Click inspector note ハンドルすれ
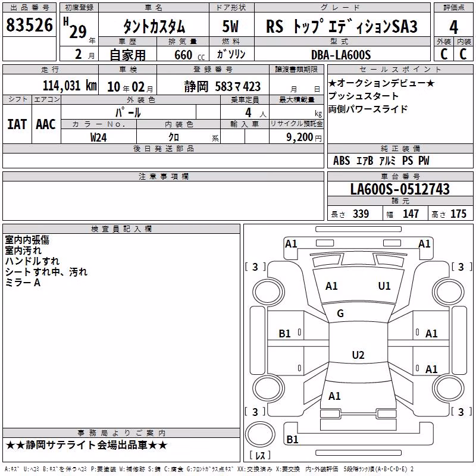 [x=32, y=261]
